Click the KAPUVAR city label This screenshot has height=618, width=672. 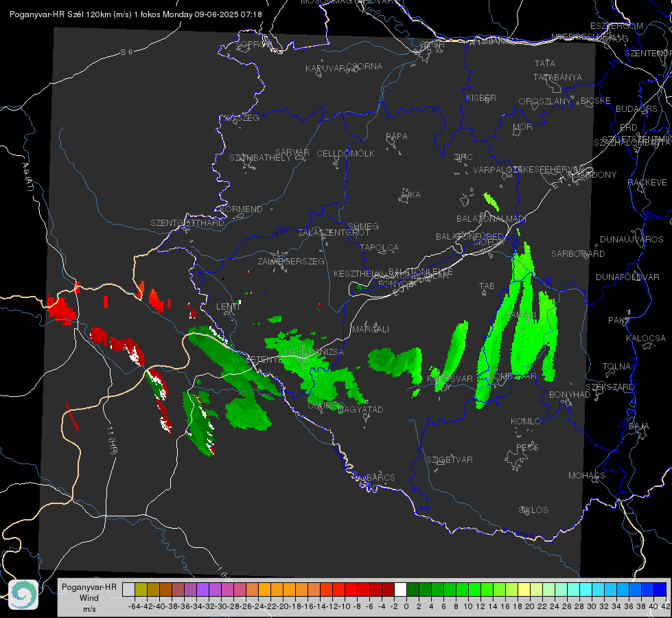[326, 69]
